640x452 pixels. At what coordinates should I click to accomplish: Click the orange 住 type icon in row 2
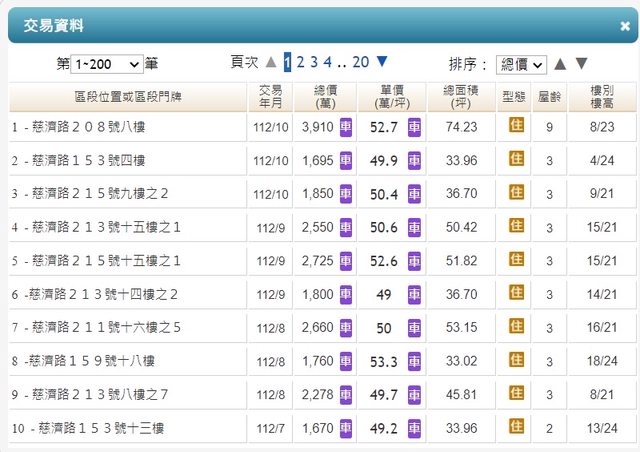click(516, 159)
